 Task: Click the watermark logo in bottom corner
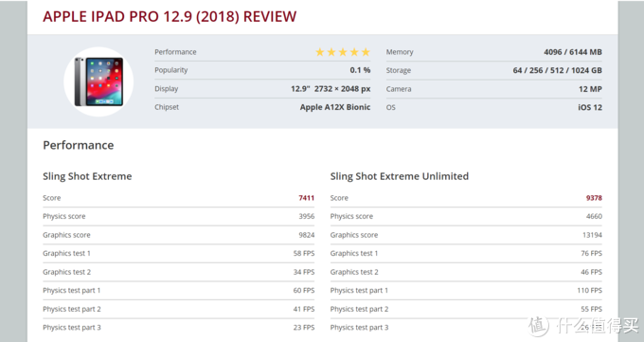click(583, 326)
